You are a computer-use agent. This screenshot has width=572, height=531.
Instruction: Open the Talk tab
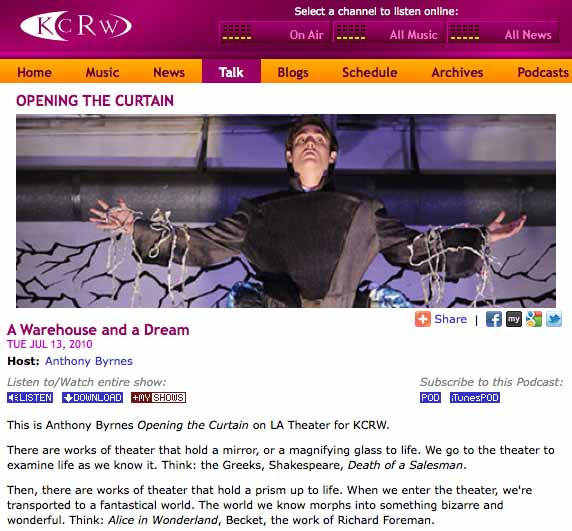[x=231, y=72]
